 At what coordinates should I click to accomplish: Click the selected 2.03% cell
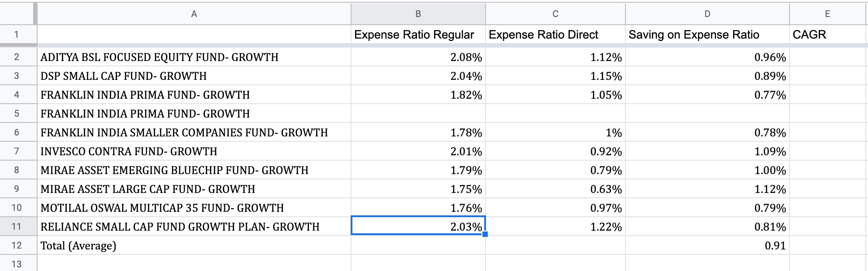click(418, 227)
